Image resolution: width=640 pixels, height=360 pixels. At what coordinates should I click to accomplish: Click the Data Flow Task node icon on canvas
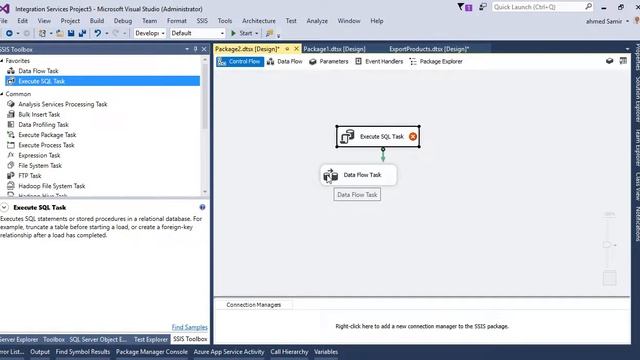point(331,175)
